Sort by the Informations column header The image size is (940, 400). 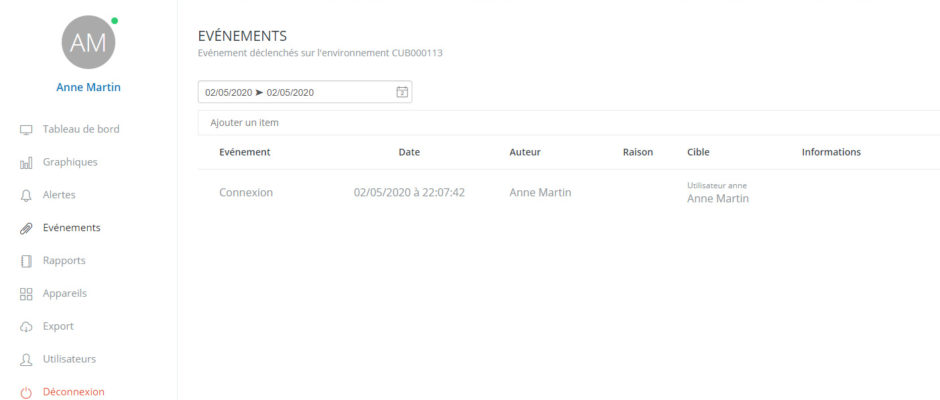(x=831, y=152)
